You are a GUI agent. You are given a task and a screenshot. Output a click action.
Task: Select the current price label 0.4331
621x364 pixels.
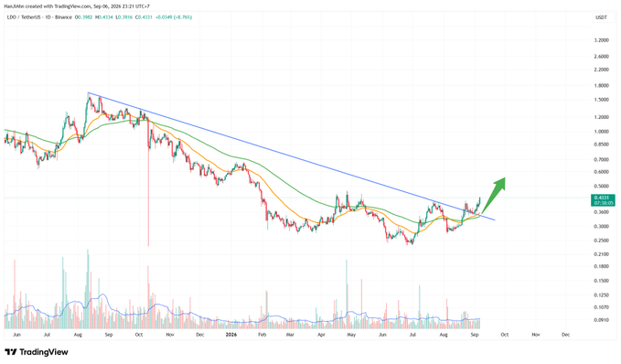click(x=603, y=200)
